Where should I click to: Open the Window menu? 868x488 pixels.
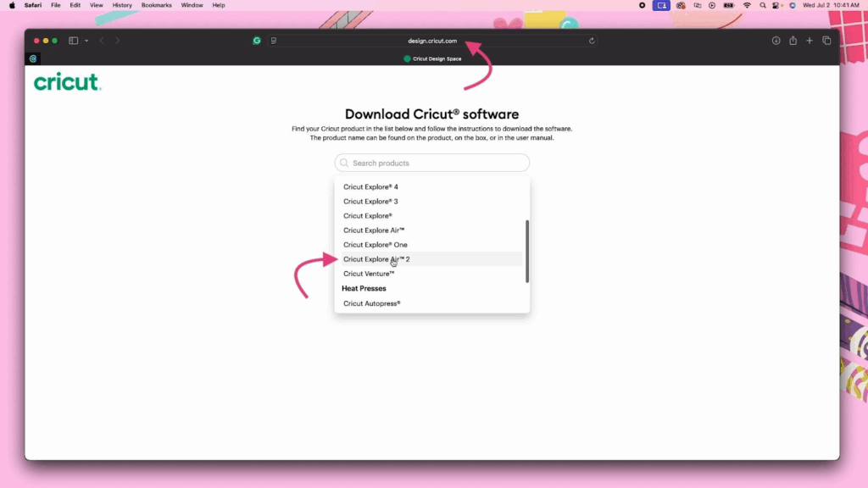pos(192,6)
